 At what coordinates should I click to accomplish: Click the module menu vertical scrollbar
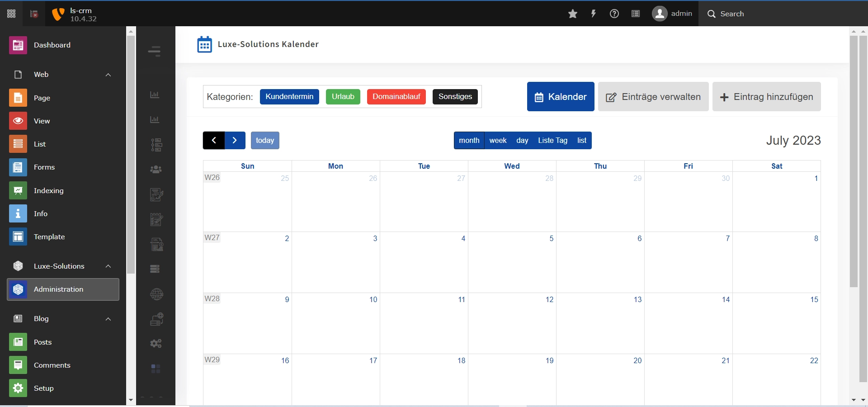(x=131, y=155)
